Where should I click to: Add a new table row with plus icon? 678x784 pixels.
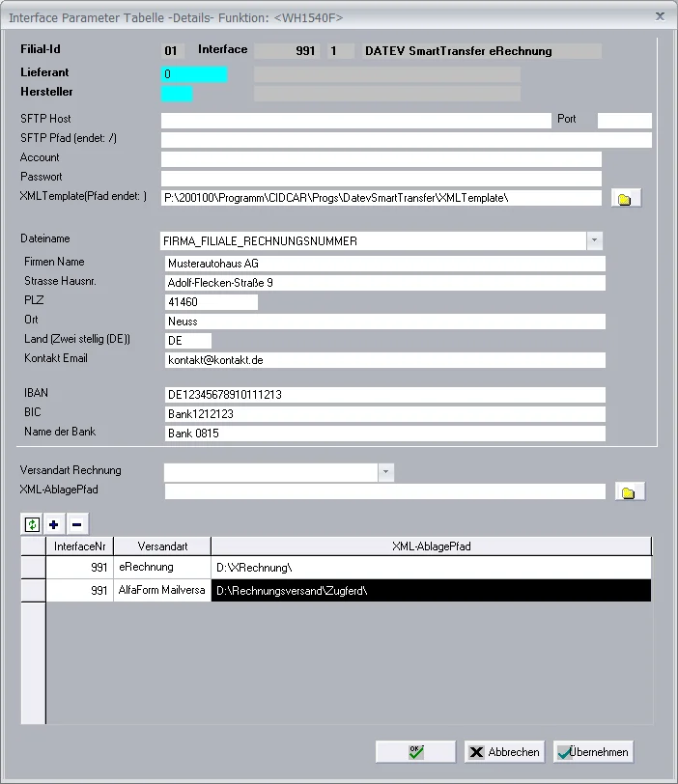coord(54,524)
